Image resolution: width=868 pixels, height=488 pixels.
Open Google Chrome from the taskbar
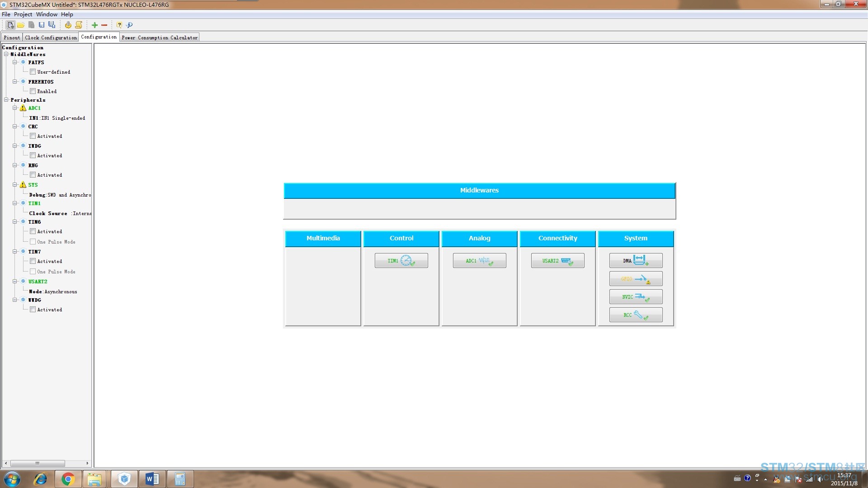[68, 479]
